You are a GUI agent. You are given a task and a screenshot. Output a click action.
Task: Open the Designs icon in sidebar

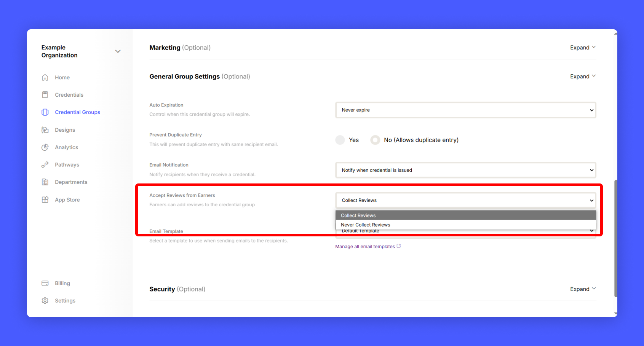[45, 130]
